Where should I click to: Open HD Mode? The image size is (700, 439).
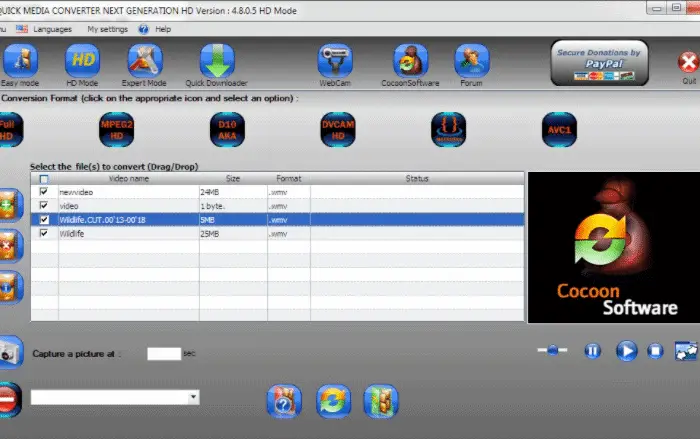[82, 60]
